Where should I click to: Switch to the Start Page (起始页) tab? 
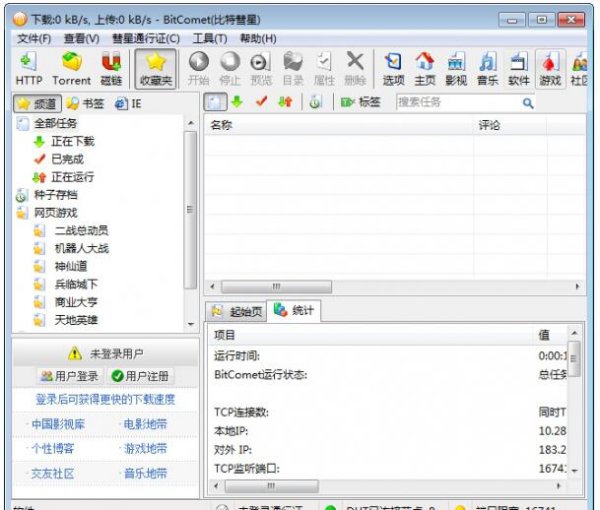[236, 312]
